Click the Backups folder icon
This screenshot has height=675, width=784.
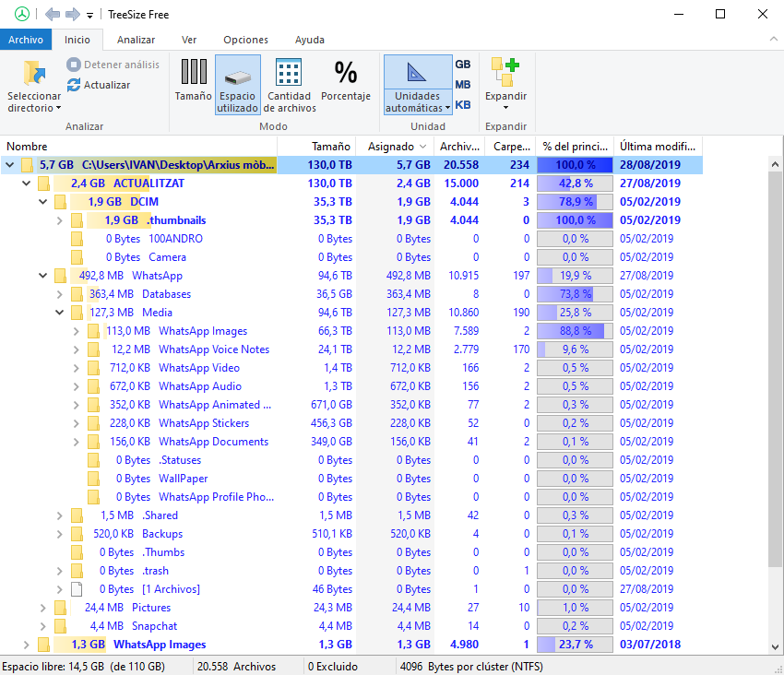pos(77,534)
